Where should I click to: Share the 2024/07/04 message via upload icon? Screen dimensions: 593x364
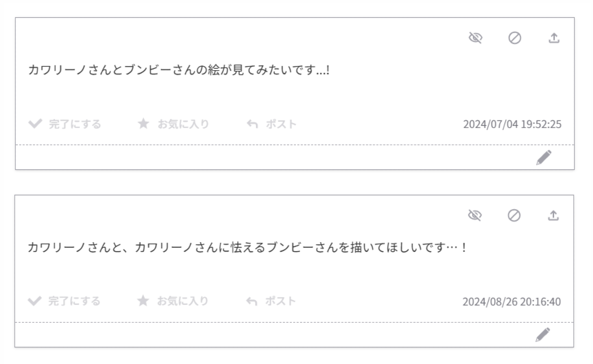pyautogui.click(x=554, y=38)
